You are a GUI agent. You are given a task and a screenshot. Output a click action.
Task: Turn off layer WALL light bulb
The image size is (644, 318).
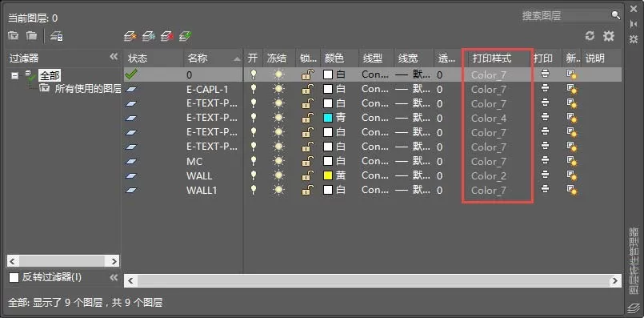(254, 175)
